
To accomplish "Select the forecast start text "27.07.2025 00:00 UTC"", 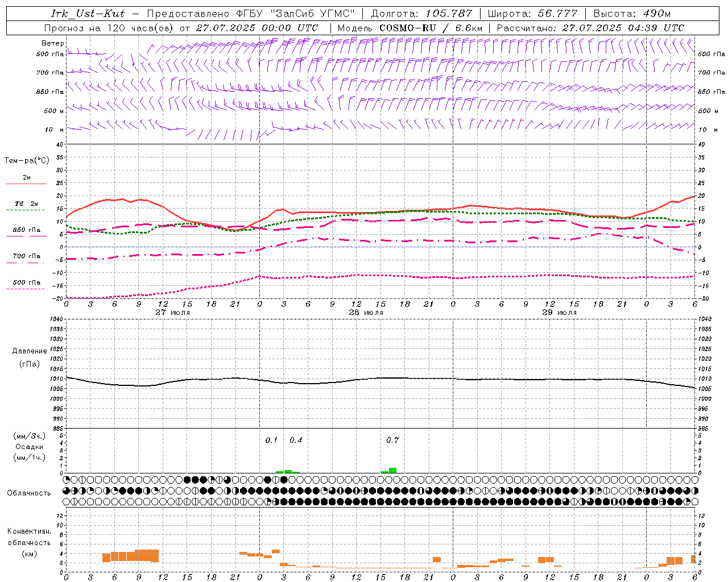I will point(257,28).
